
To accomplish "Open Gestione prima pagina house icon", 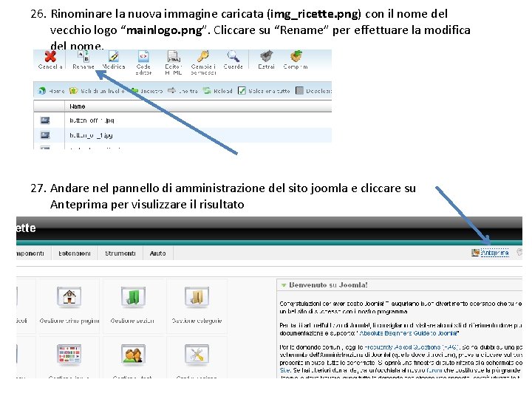I will click(x=69, y=296).
